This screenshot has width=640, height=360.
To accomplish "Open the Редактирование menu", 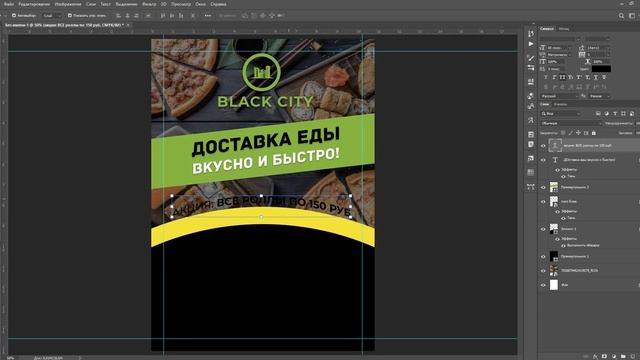I will click(x=34, y=4).
